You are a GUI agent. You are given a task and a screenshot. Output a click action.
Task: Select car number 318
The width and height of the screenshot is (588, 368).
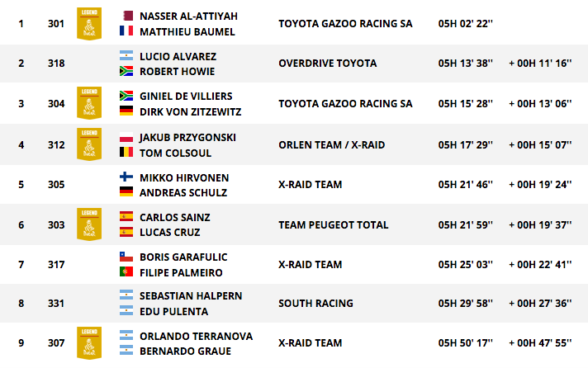(x=56, y=63)
